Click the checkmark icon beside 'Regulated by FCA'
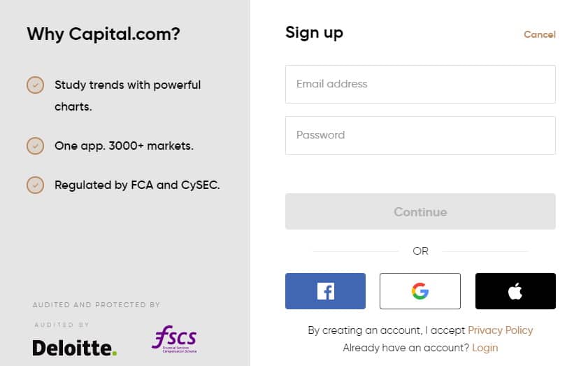Image resolution: width=588 pixels, height=366 pixels. tap(35, 185)
